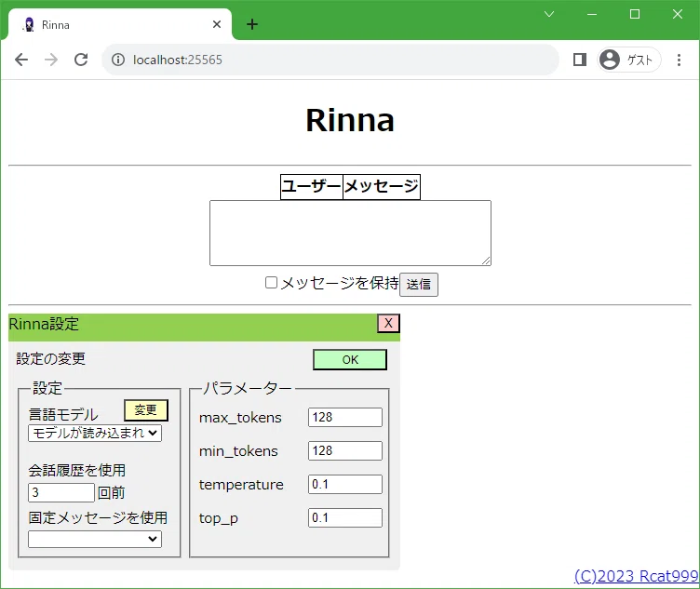Close the Rinna設定 panel with X
The image size is (700, 589).
tap(388, 323)
